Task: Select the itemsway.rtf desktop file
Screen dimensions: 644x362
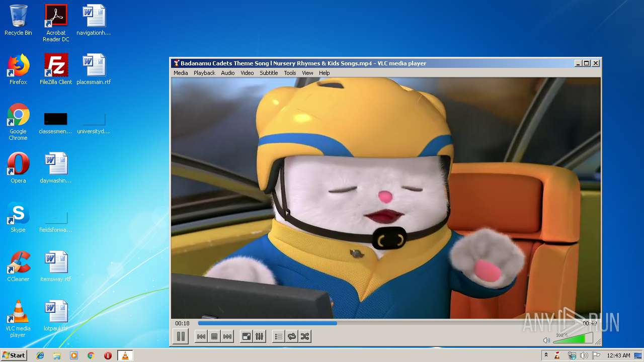Action: click(x=56, y=266)
